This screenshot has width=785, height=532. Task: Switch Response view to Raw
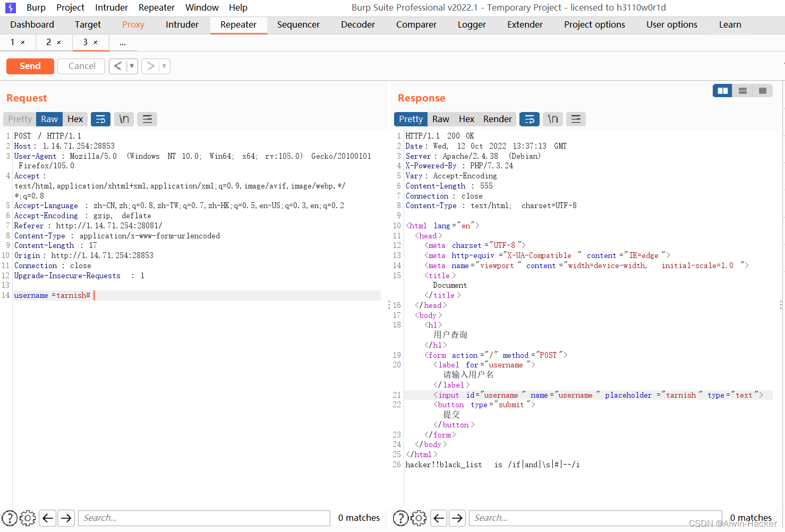(440, 119)
